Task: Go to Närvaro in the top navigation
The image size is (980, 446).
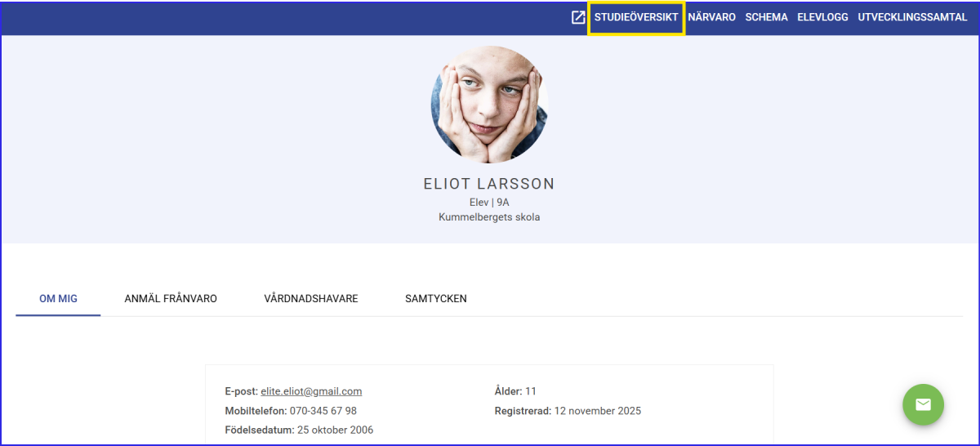Action: 711,17
